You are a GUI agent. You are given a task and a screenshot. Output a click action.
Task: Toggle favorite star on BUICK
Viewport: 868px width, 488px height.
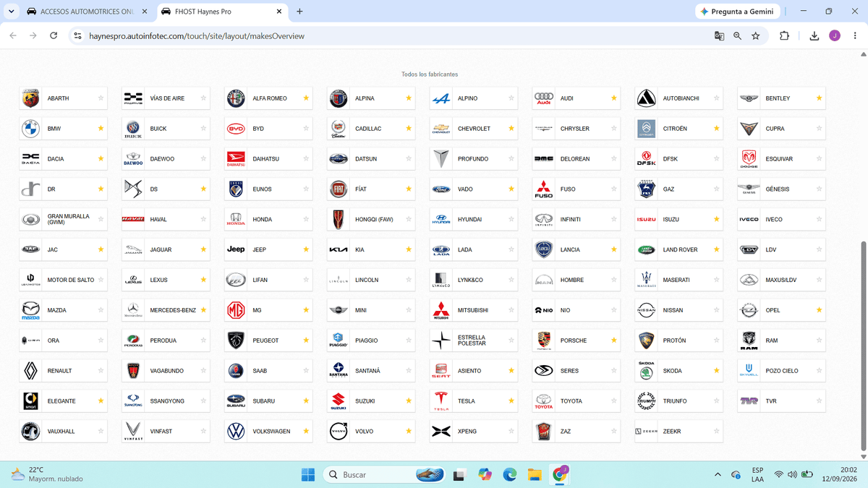pos(203,129)
